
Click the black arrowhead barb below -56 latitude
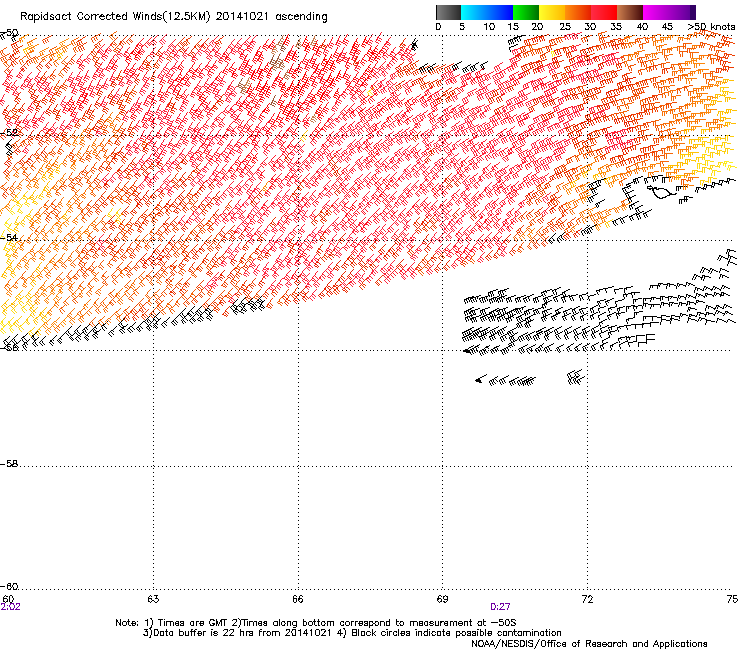pos(480,379)
